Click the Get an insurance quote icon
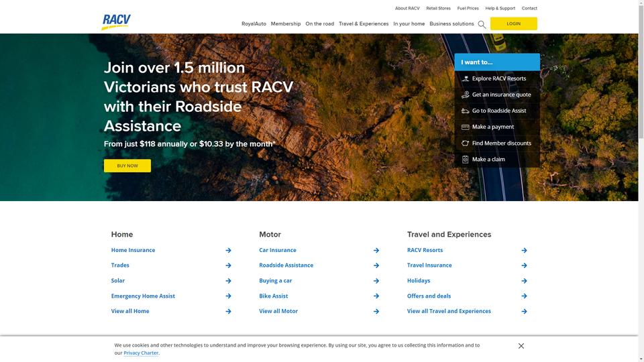The height and width of the screenshot is (362, 644). point(465,95)
